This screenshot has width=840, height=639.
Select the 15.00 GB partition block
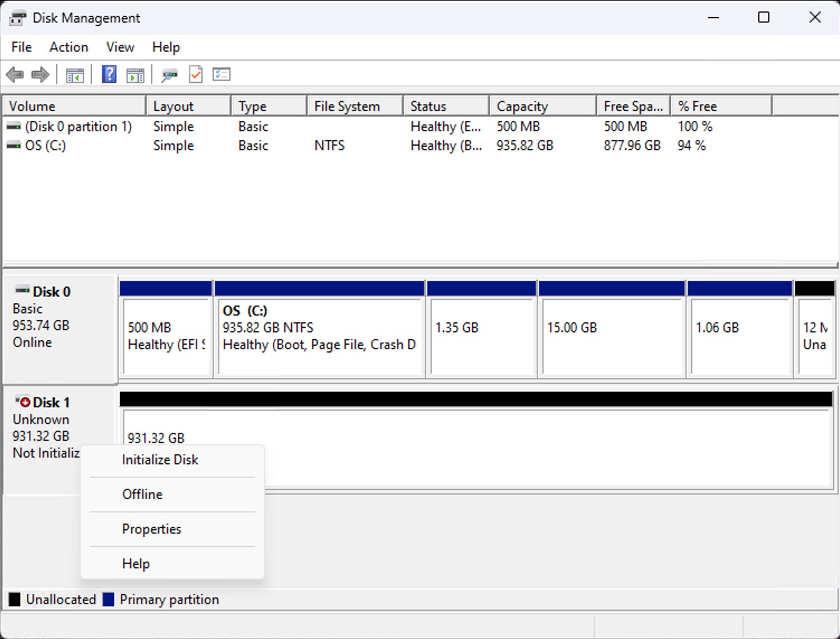(x=612, y=330)
